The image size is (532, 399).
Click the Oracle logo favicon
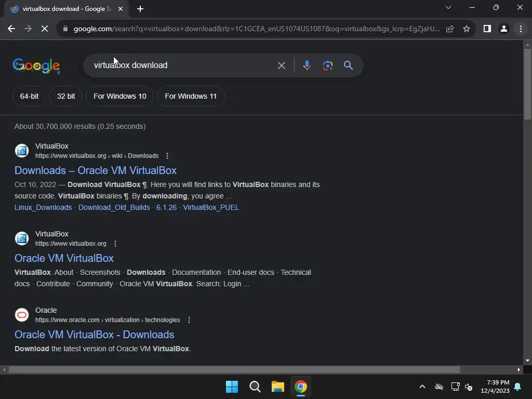tap(22, 315)
